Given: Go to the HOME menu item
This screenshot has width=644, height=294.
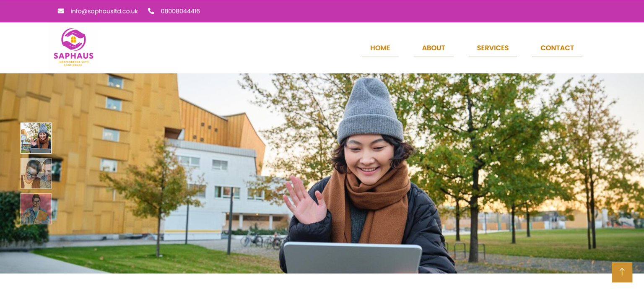Looking at the screenshot, I should 380,48.
